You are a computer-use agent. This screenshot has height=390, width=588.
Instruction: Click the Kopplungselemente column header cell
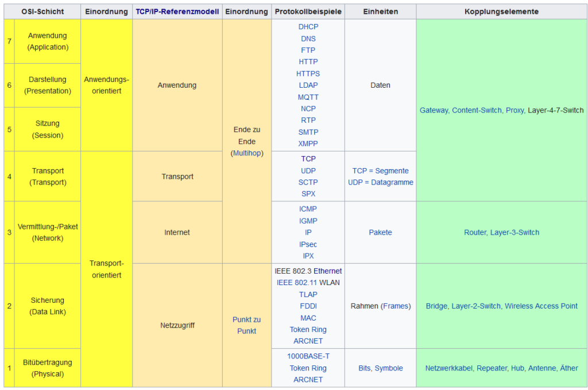click(x=501, y=11)
